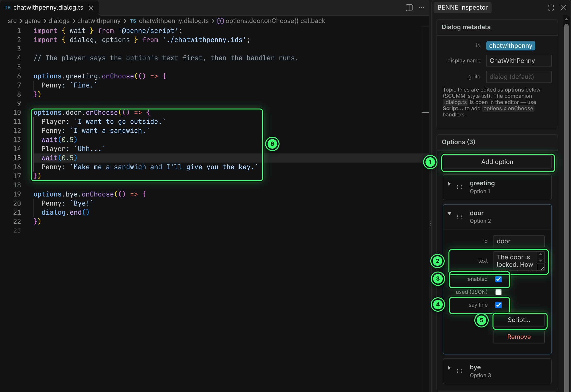Click the guild input field

click(519, 77)
